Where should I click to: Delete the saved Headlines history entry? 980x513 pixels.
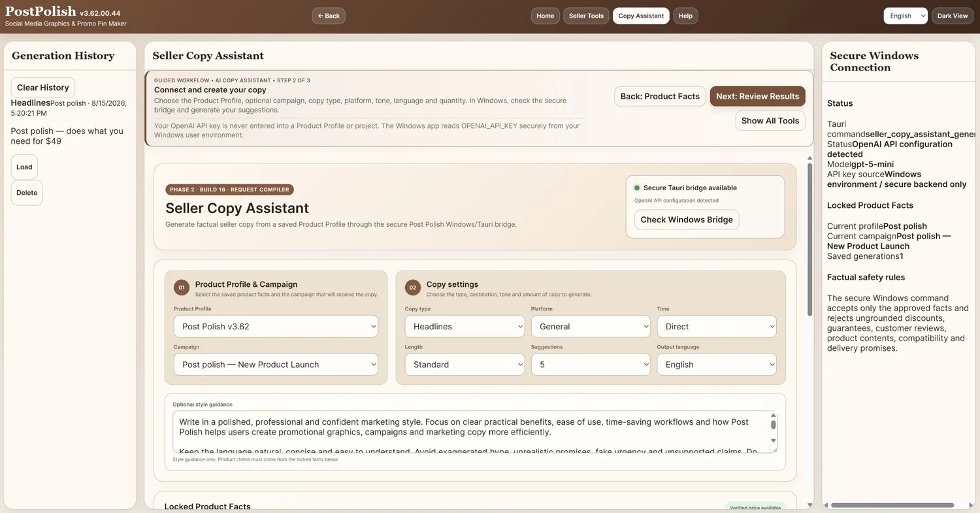tap(27, 193)
